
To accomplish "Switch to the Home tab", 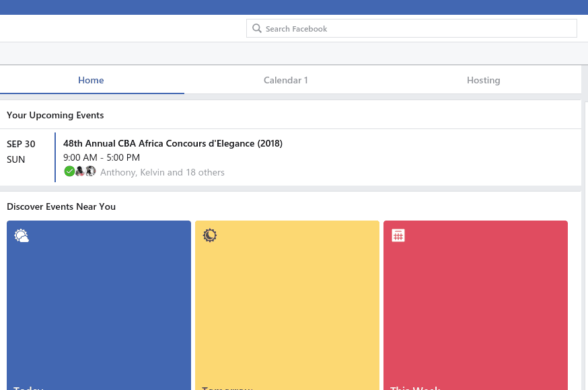I will pyautogui.click(x=91, y=80).
